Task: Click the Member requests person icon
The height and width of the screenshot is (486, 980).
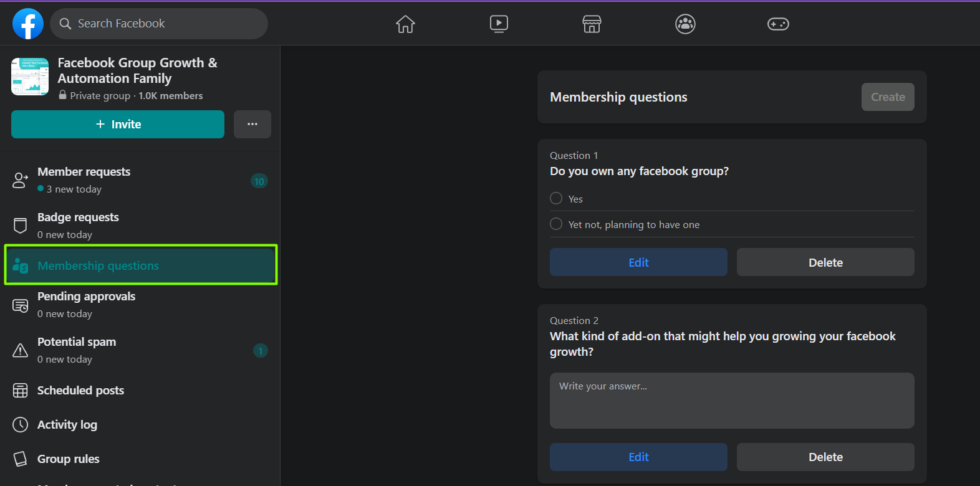Action: [x=20, y=181]
